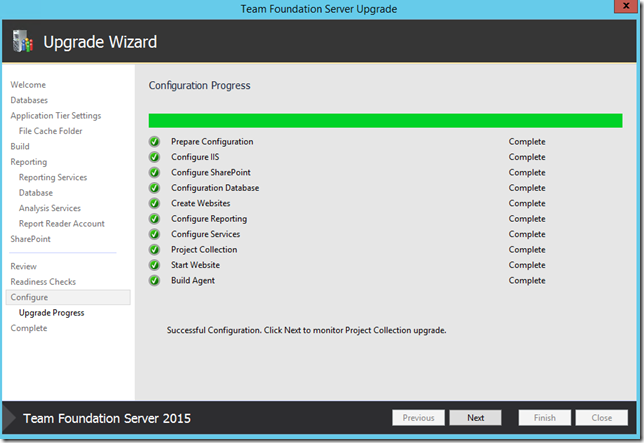Select the Databases step in sidebar

(x=29, y=100)
